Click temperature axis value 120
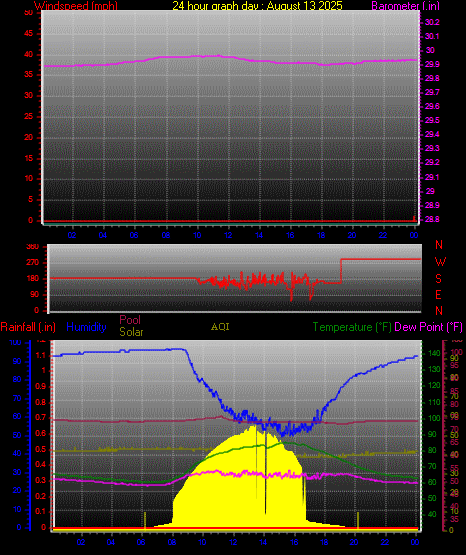The image size is (466, 555). tap(435, 385)
